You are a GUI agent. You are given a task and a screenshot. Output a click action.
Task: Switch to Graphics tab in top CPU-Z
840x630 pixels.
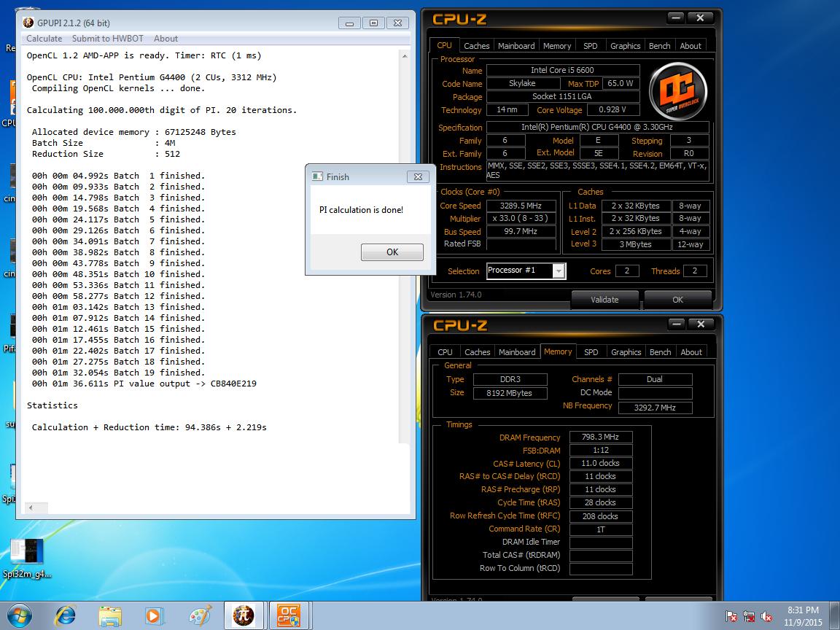(x=625, y=45)
